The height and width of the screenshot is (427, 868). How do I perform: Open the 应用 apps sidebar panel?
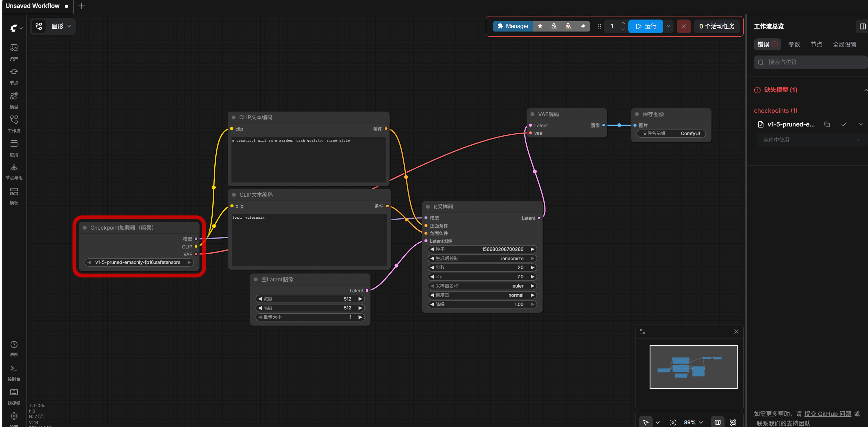pyautogui.click(x=14, y=148)
